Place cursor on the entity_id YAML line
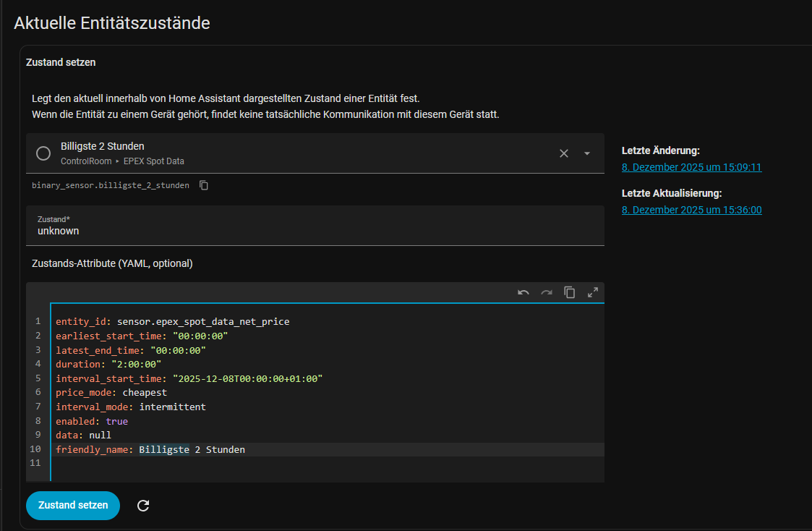 coord(172,322)
